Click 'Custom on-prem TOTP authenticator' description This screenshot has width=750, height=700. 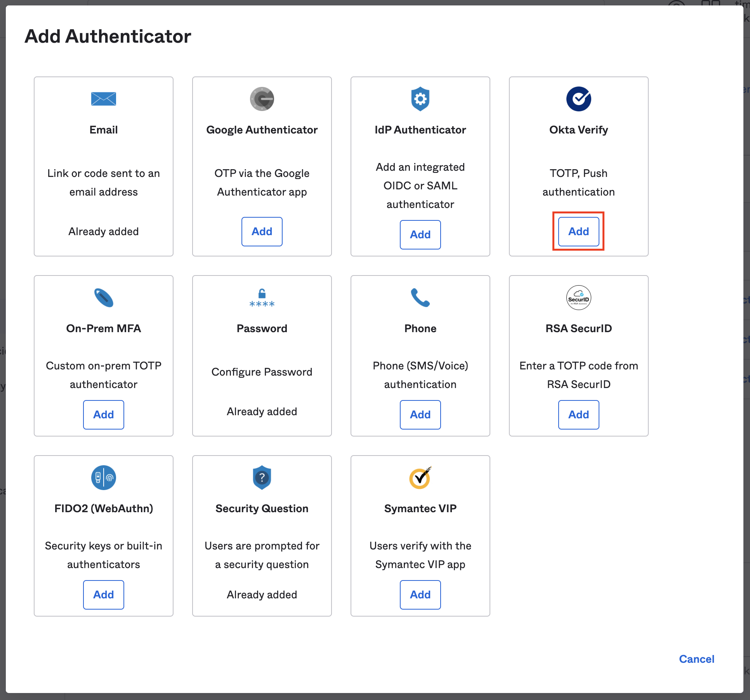[104, 375]
